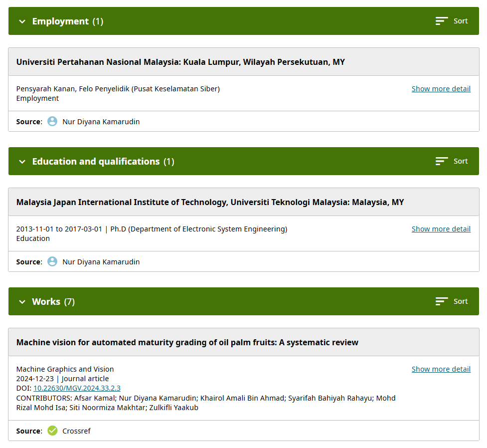Show more detail for Universiti Pertahanan employment
Viewport: 487px width, 448px height.
pyautogui.click(x=441, y=89)
